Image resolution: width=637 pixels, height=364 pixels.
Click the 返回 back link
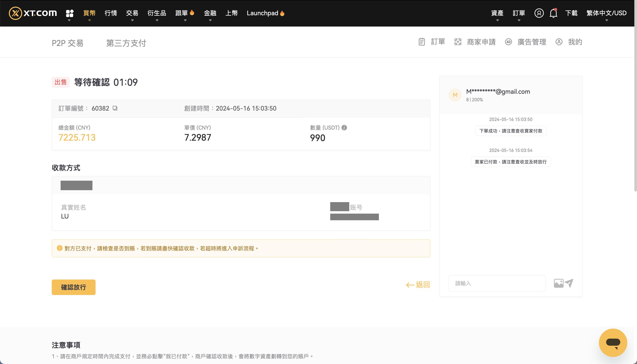[x=418, y=285]
